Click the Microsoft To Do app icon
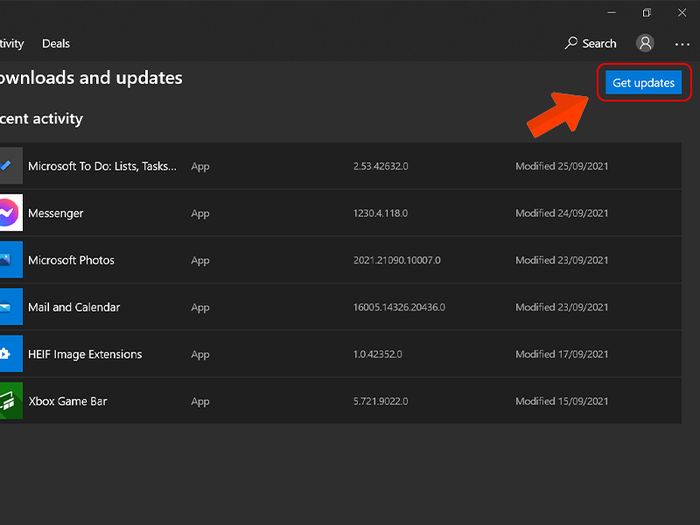This screenshot has width=700, height=525. click(x=11, y=166)
